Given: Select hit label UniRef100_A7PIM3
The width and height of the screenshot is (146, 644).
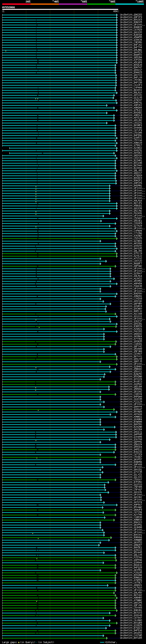Looking at the screenshot, I should [131, 60].
